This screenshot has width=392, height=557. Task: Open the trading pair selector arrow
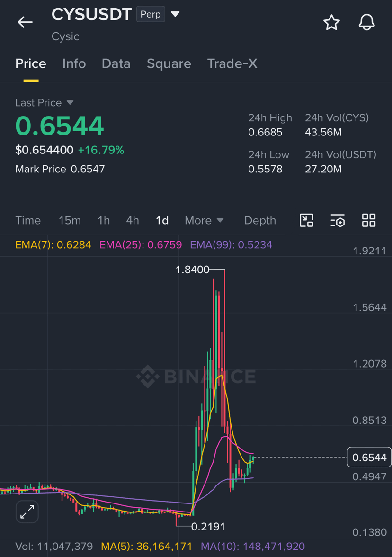point(175,14)
